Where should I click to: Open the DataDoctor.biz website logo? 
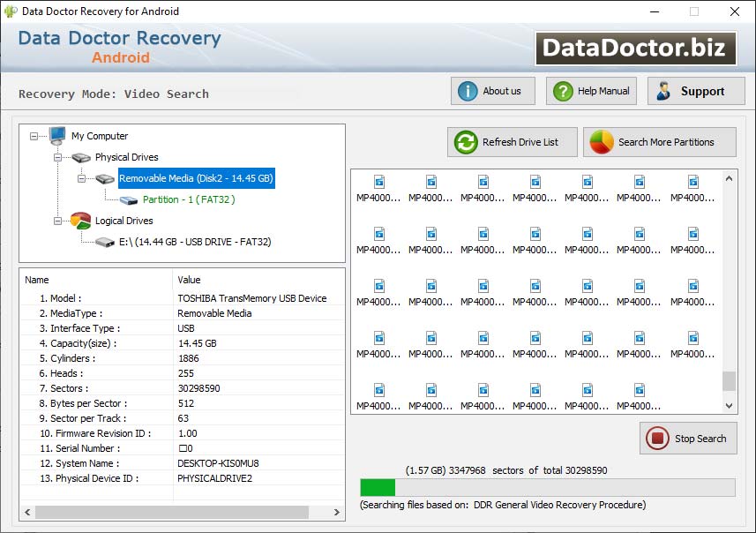[636, 49]
